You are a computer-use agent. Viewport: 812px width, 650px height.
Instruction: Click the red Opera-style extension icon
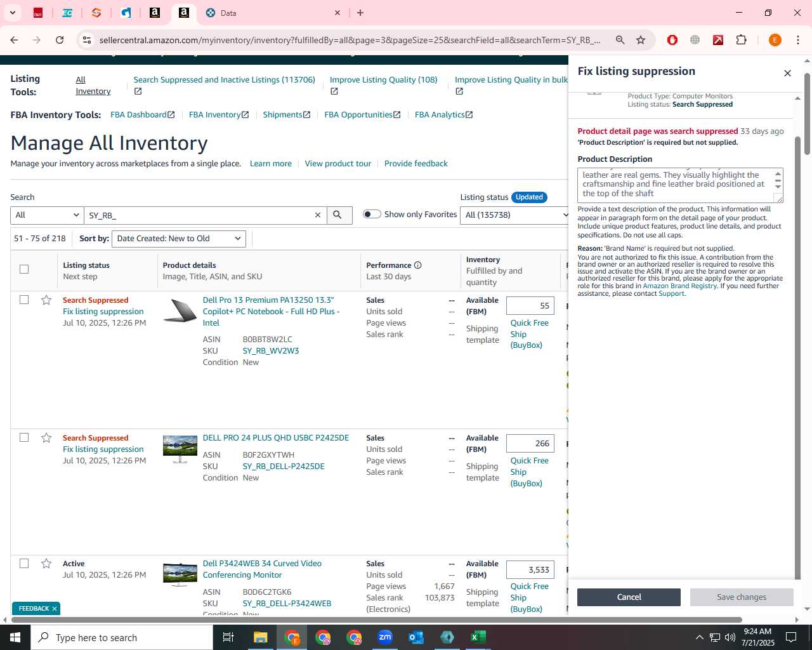672,40
